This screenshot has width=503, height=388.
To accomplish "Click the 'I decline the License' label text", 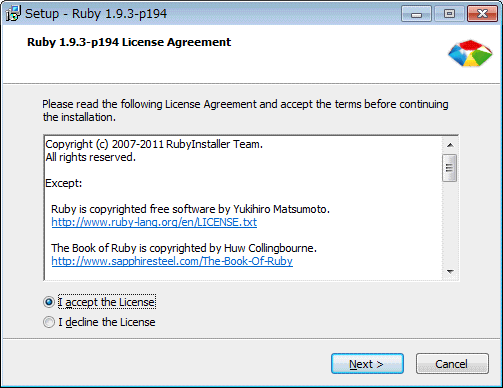I will click(107, 322).
